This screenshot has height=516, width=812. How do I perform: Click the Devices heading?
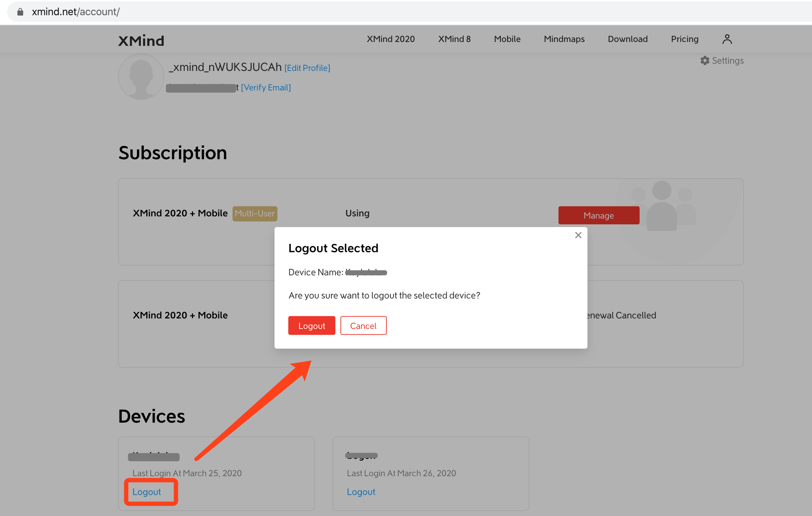(152, 416)
